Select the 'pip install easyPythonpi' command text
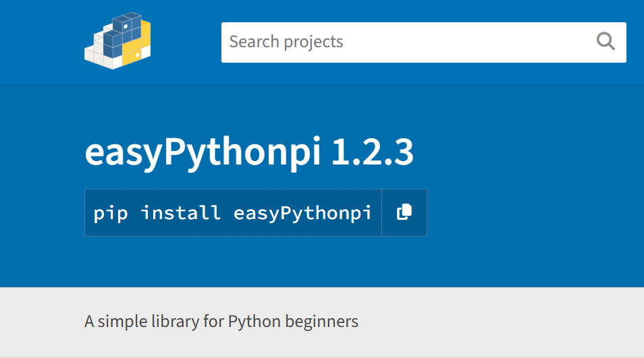 click(232, 213)
